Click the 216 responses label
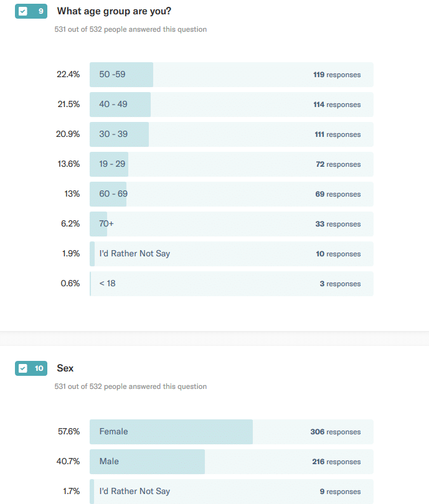 click(336, 462)
